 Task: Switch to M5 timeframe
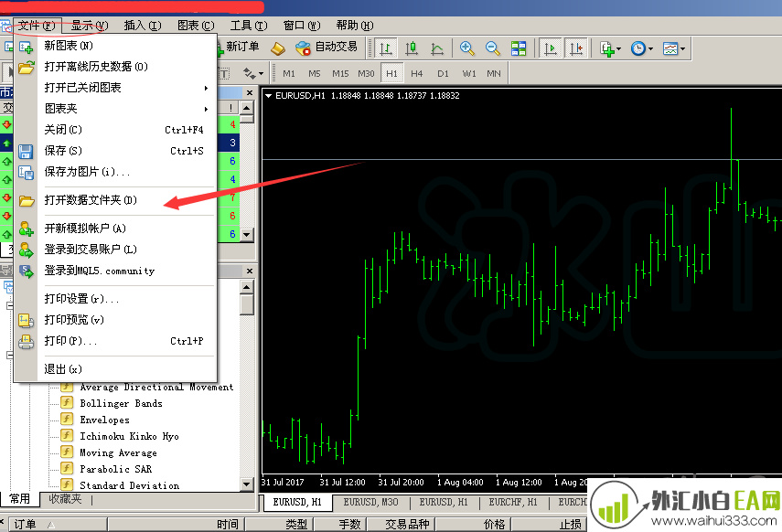point(315,74)
